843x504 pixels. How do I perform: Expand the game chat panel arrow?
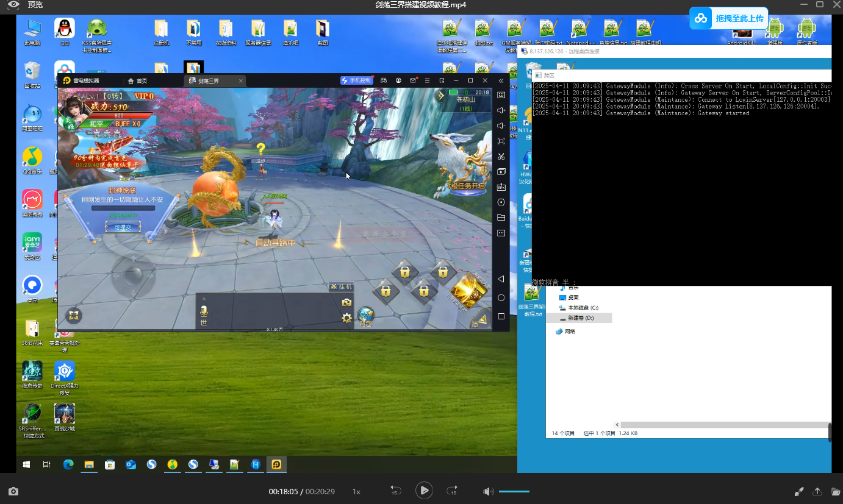[204, 299]
